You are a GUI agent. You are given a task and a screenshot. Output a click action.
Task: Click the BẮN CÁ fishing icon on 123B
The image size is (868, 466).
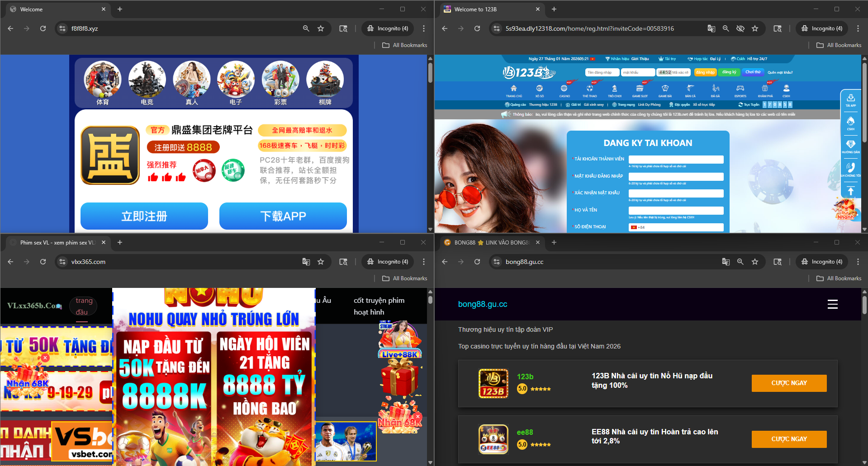690,88
